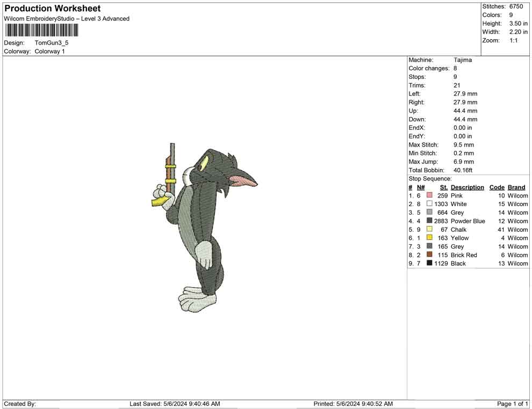Click the Grey swatch in row 3
The height and width of the screenshot is (409, 532).
tap(429, 212)
